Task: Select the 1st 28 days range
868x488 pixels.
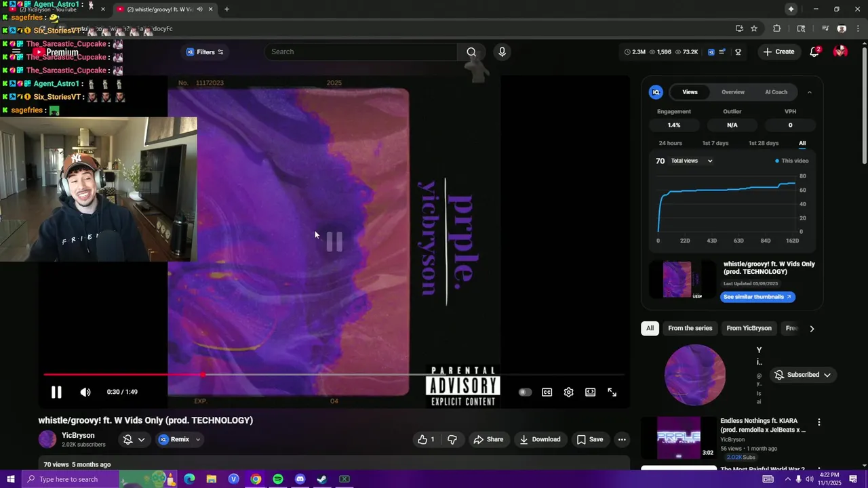Action: [764, 143]
